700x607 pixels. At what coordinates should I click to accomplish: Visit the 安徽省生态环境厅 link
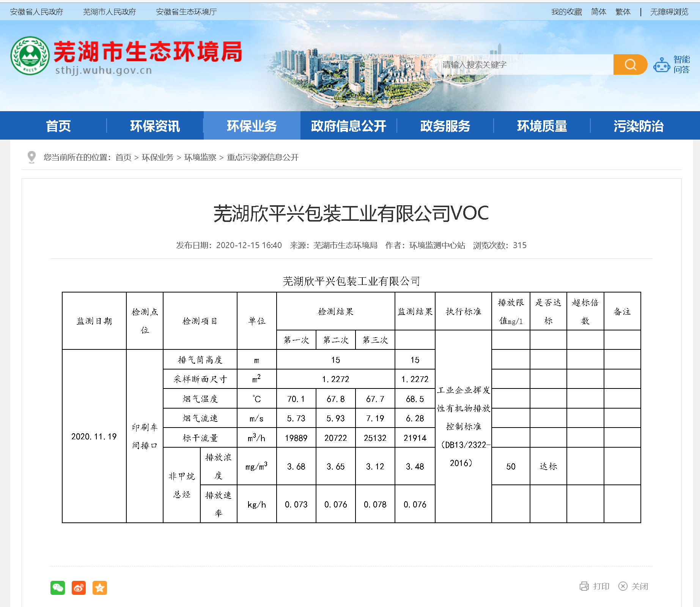click(x=186, y=12)
